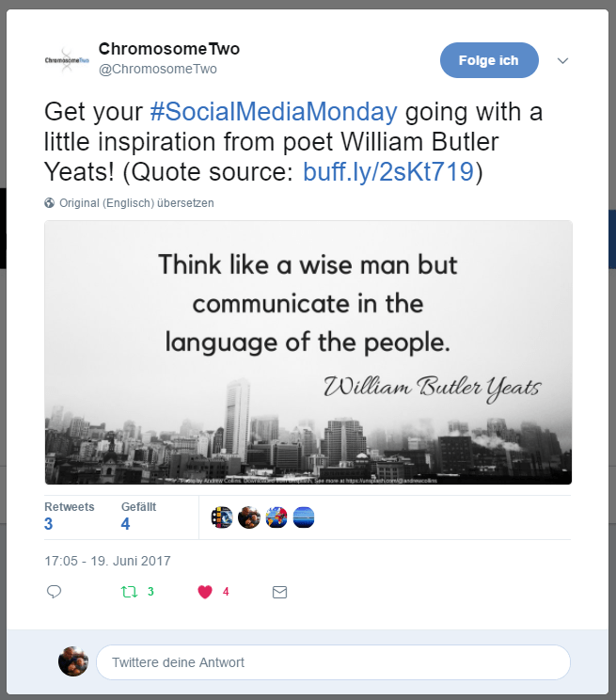Click the envelope direct message icon
Image resolution: width=616 pixels, height=700 pixels.
click(278, 592)
